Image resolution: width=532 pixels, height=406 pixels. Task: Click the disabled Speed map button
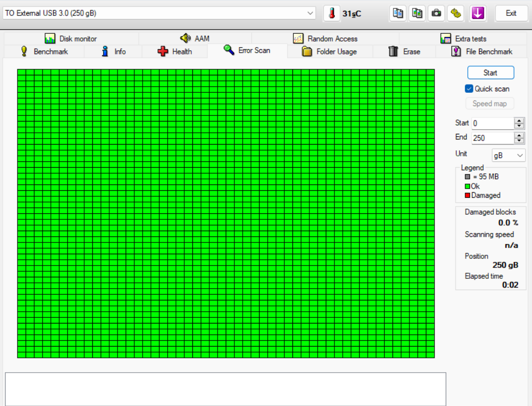tap(489, 104)
